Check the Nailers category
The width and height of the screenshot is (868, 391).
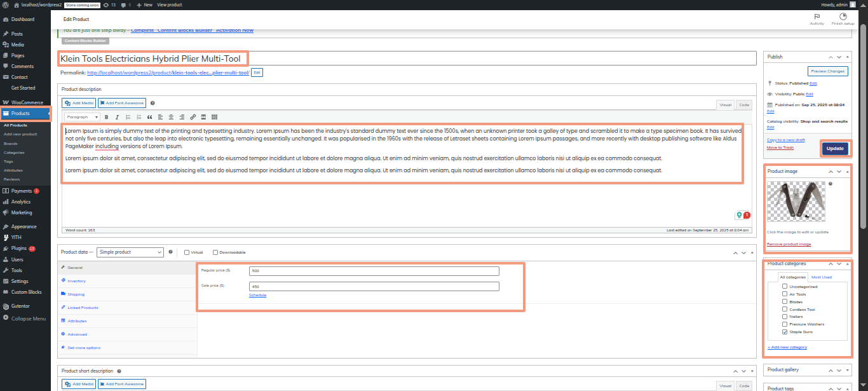coord(785,317)
